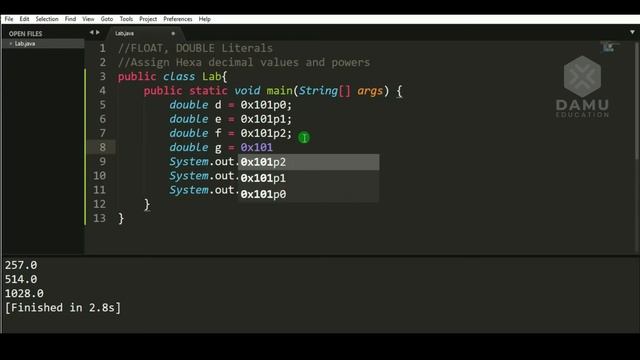Image resolution: width=640 pixels, height=360 pixels.
Task: Click value 0x101p1; on line 6
Action: click(266, 119)
